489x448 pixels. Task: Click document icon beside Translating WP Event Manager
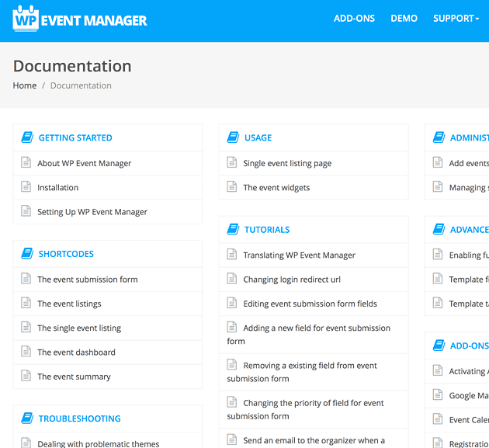coord(232,254)
